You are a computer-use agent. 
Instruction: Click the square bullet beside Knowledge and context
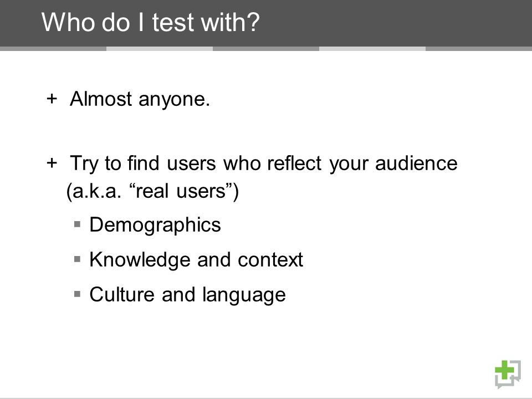(x=78, y=259)
